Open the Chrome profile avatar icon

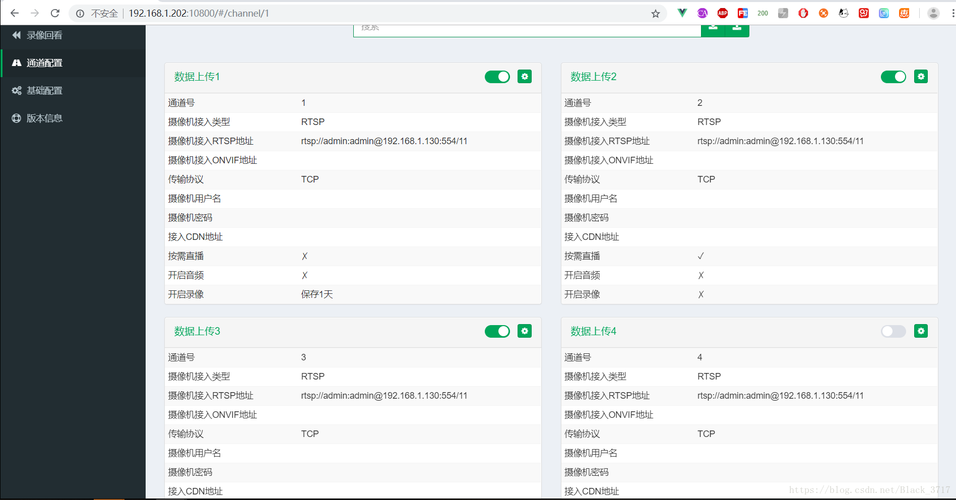pos(933,13)
